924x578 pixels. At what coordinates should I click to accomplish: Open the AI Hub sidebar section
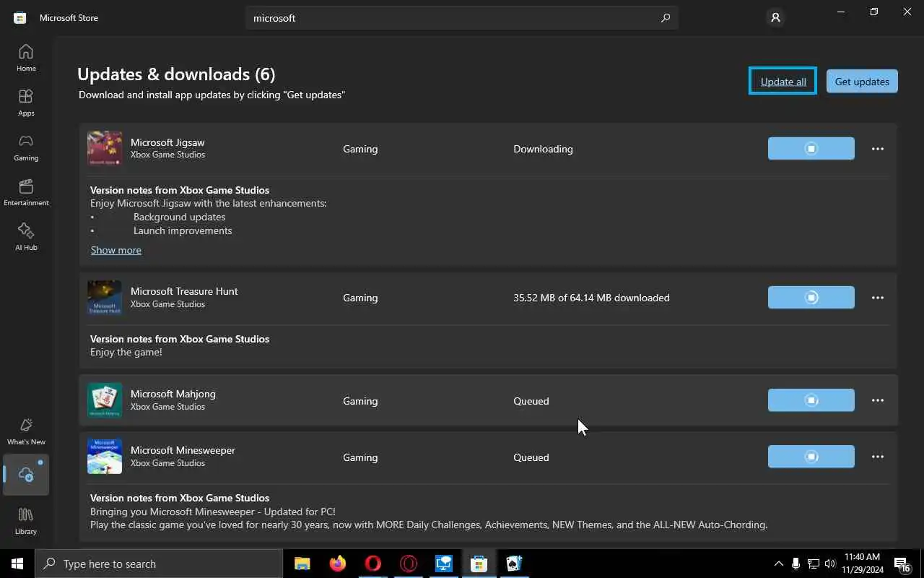(x=26, y=237)
